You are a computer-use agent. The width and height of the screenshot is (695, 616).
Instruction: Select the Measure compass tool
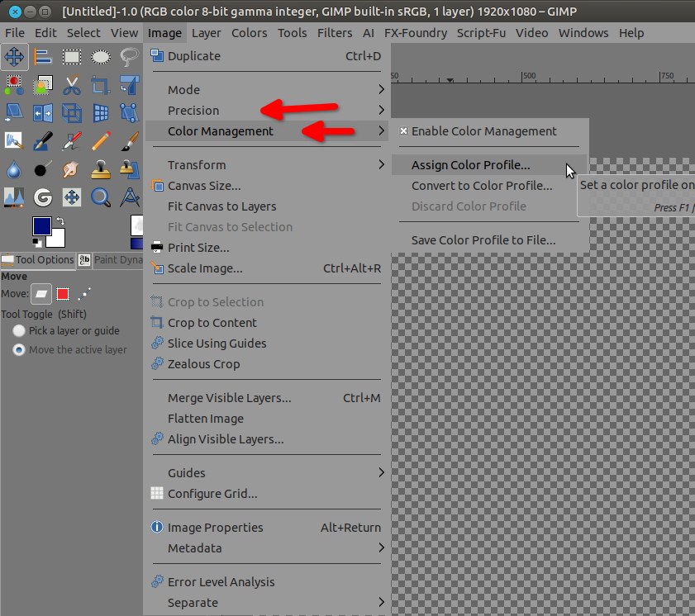pos(130,197)
